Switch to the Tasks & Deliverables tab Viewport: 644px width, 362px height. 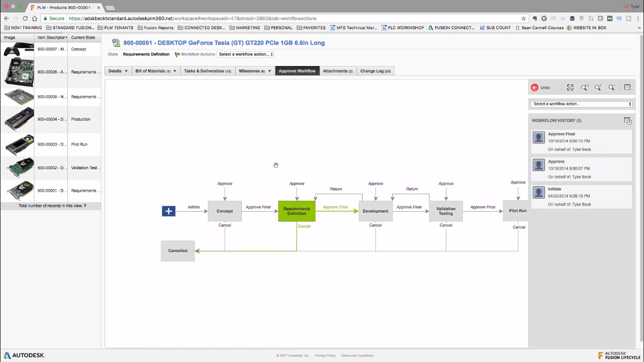pos(207,71)
